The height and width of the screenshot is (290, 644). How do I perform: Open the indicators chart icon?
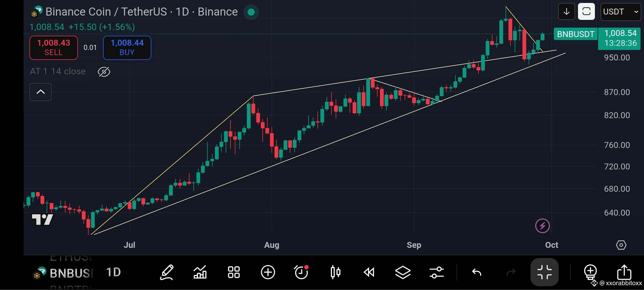[200, 272]
